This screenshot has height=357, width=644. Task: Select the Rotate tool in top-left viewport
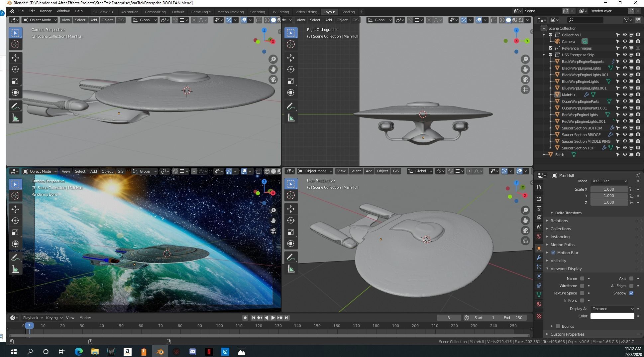pyautogui.click(x=15, y=69)
